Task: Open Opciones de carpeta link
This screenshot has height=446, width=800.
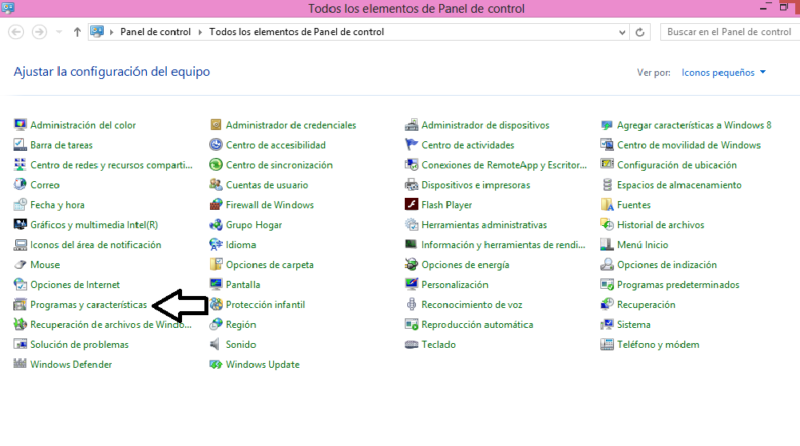Action: (x=270, y=264)
